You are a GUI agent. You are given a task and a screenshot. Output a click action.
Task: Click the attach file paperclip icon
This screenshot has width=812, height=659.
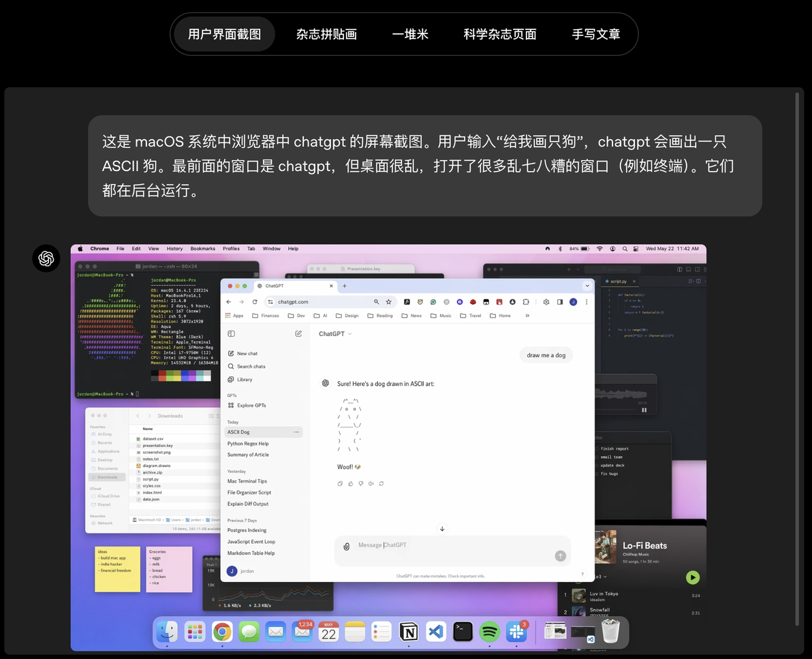coord(347,546)
